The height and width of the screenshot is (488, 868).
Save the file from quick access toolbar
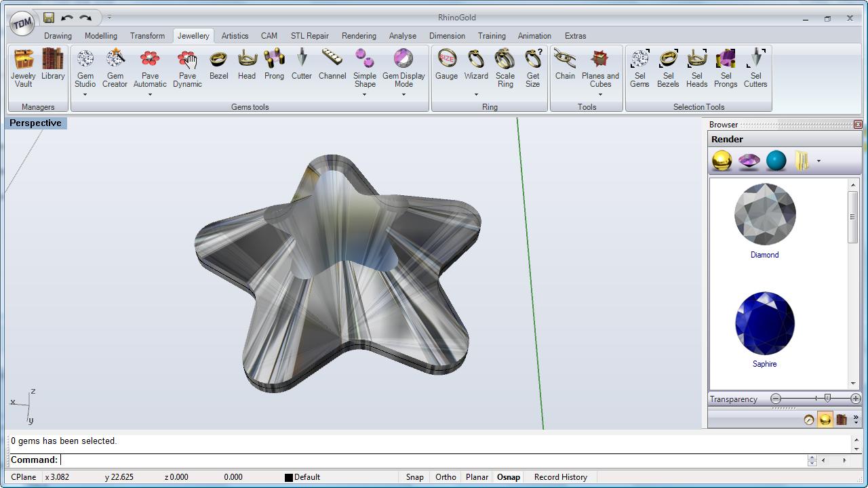point(48,18)
